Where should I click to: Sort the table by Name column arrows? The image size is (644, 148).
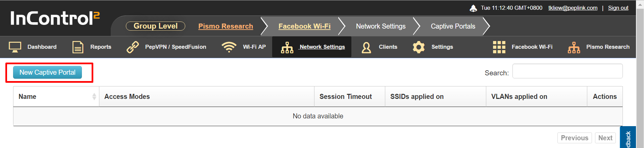tap(94, 97)
